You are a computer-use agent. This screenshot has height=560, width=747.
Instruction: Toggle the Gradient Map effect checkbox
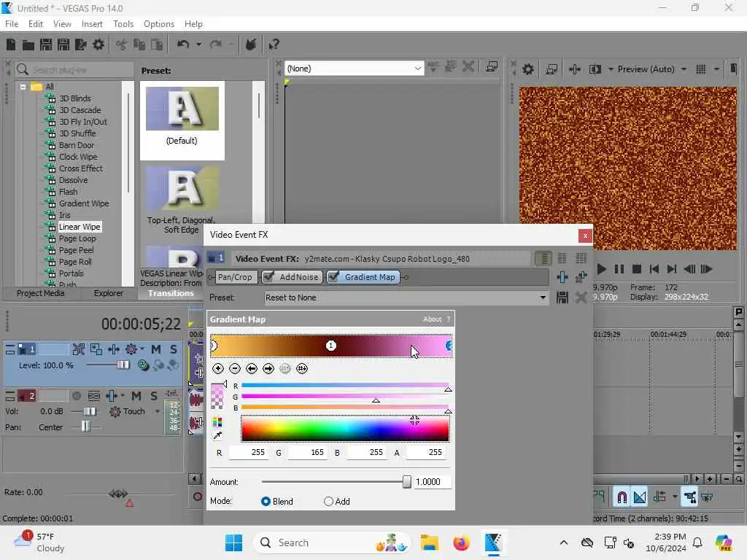333,276
